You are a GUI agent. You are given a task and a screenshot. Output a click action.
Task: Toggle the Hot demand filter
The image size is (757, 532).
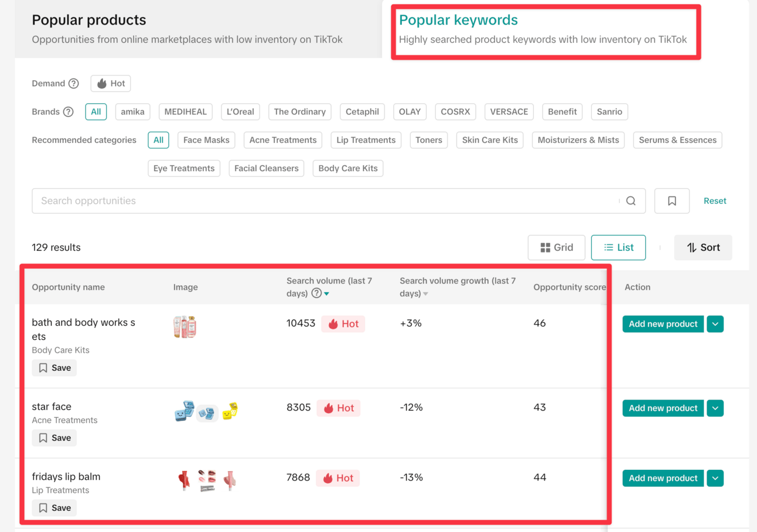pyautogui.click(x=111, y=83)
